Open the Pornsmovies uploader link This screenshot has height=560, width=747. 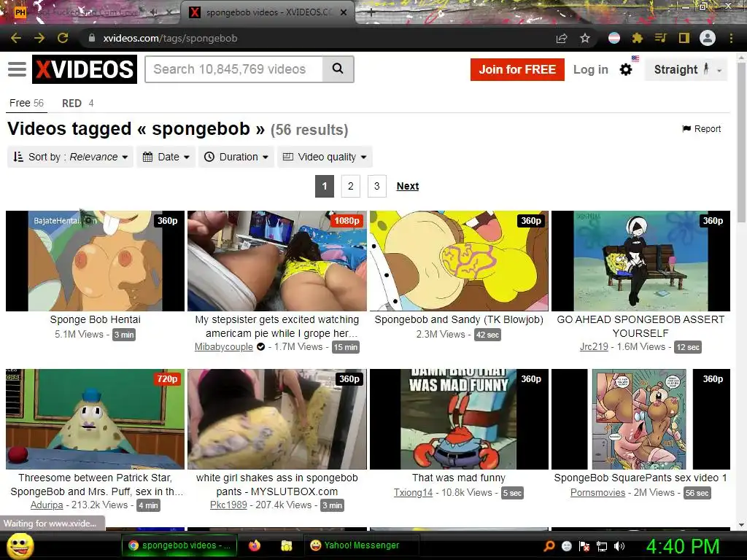(598, 492)
